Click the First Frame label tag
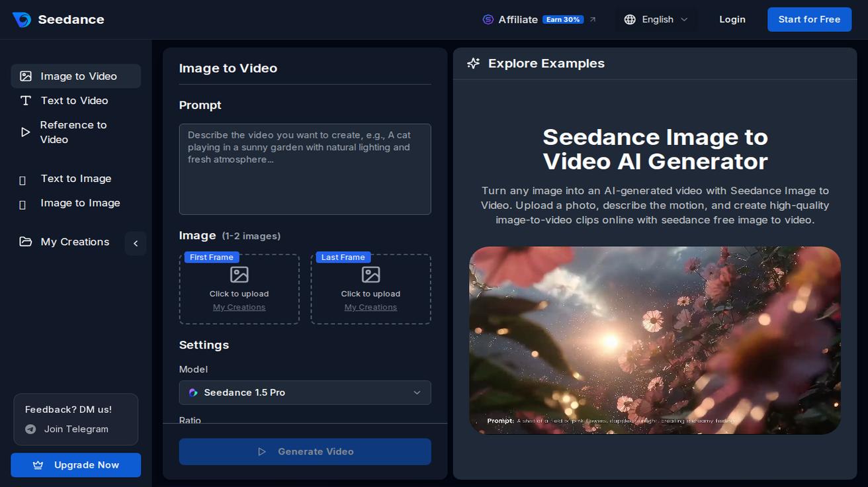The image size is (868, 487). tap(212, 257)
